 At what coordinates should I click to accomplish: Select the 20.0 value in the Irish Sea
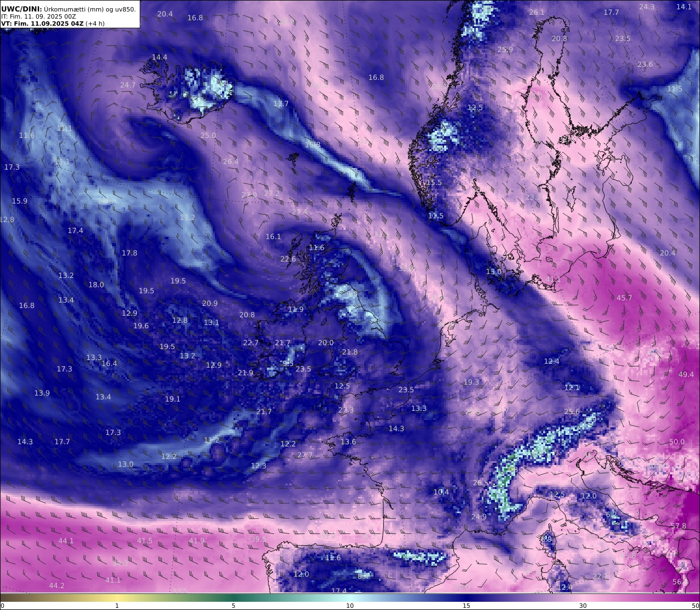tap(326, 342)
